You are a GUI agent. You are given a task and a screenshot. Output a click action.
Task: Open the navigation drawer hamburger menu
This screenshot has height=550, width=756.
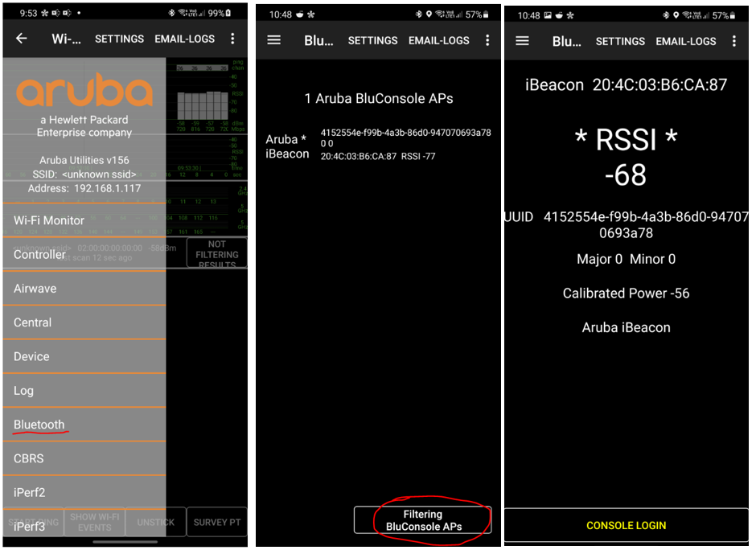[x=273, y=40]
